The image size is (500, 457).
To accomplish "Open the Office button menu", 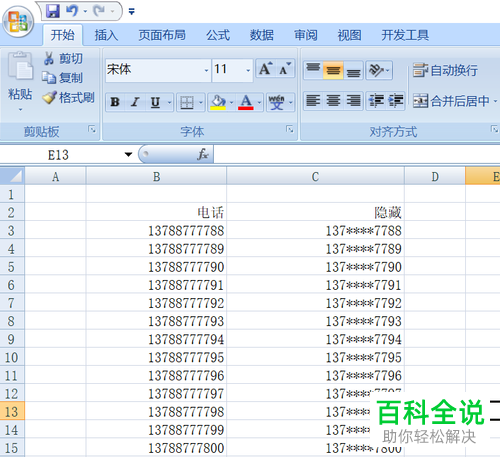I will tap(18, 22).
